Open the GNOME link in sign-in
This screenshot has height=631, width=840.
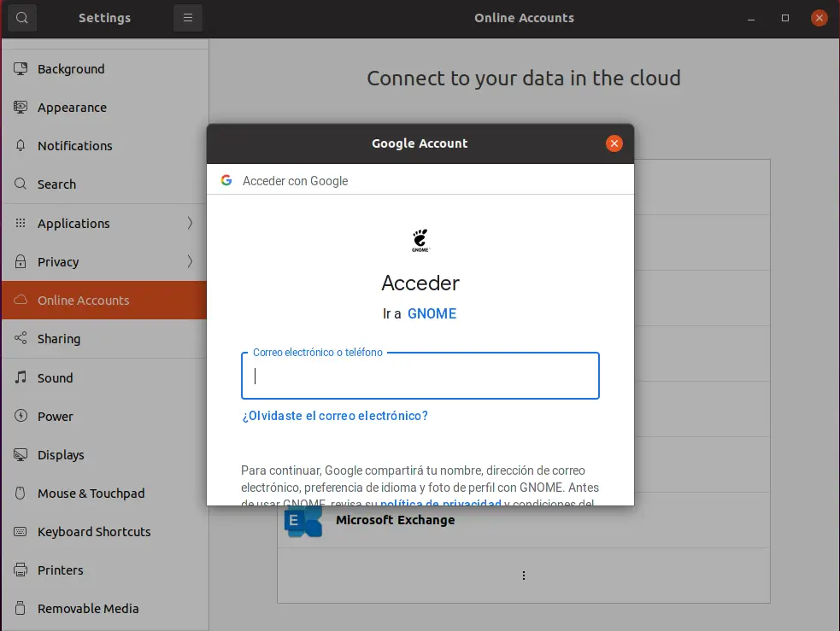click(x=432, y=313)
